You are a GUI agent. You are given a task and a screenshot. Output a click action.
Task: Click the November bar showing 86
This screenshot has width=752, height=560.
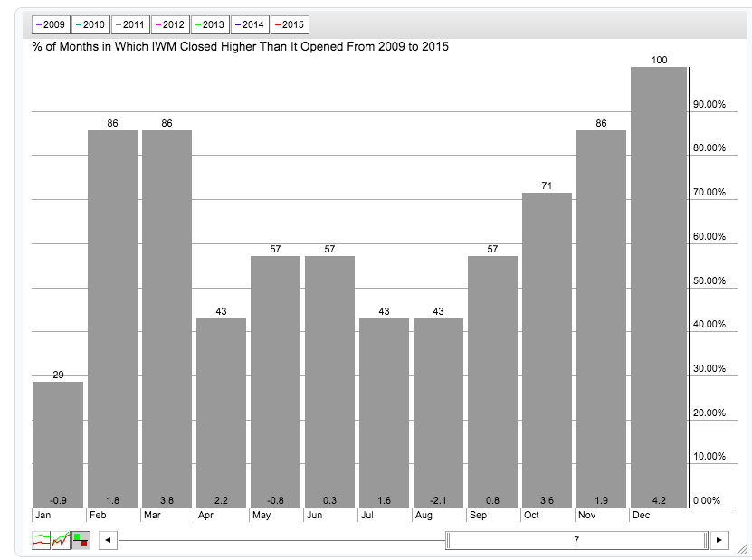pos(601,318)
